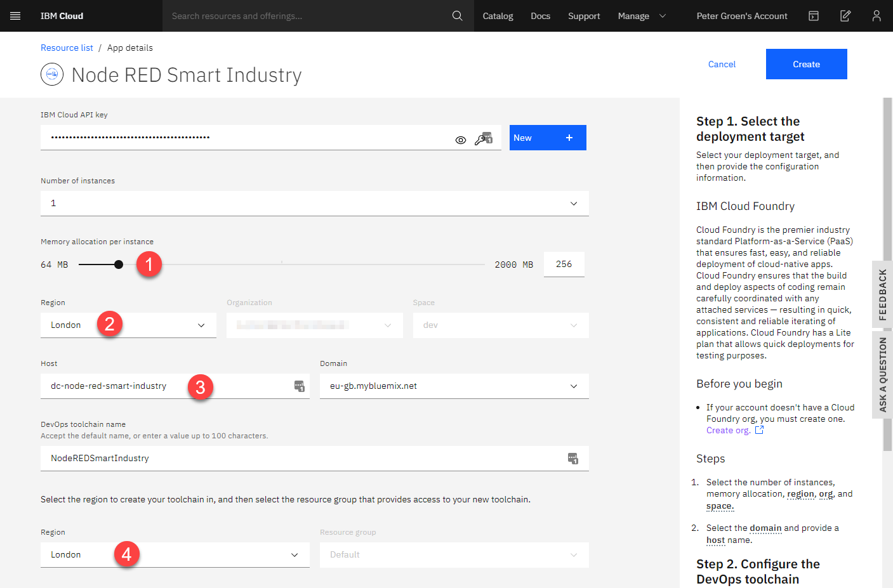Open the Space dropdown showing dev
The width and height of the screenshot is (893, 588).
tap(501, 325)
